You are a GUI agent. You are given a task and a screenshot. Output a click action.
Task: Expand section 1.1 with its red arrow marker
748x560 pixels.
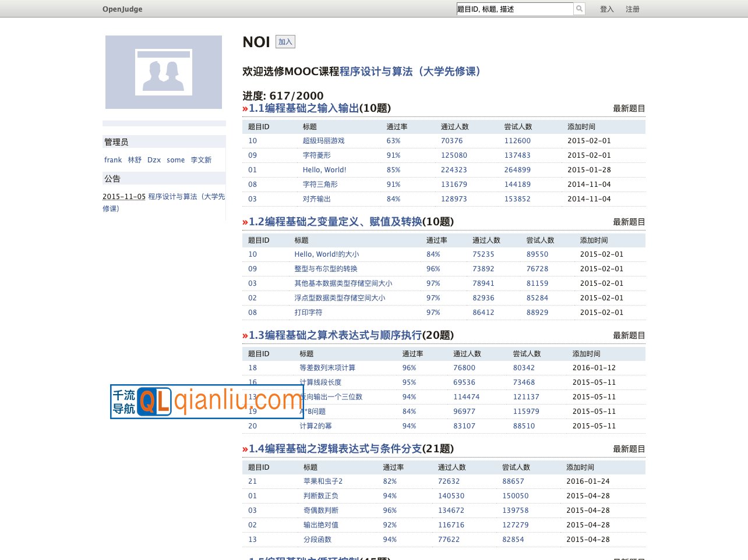coord(245,108)
